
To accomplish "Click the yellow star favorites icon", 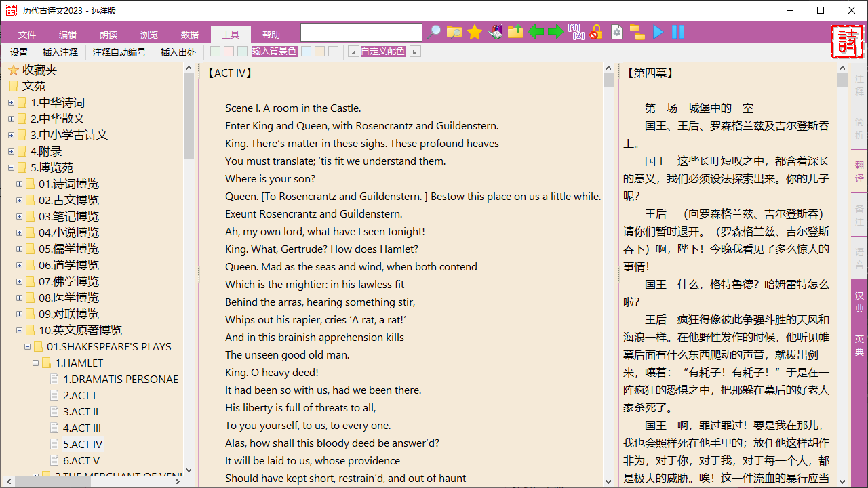I will [475, 33].
